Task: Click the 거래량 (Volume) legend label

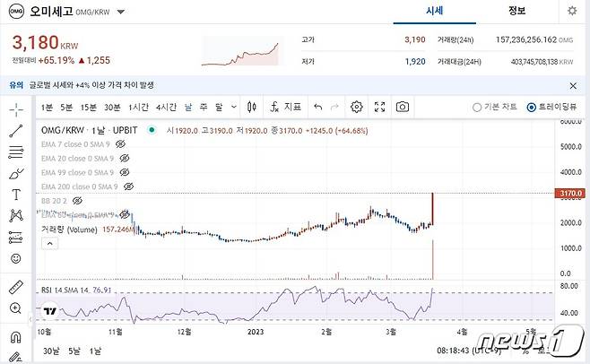Action: coord(69,230)
